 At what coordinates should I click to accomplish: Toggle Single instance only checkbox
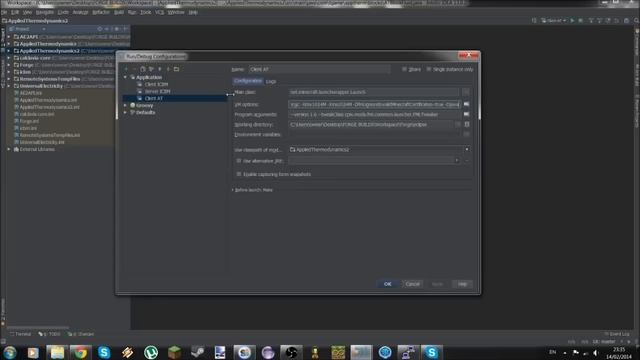pyautogui.click(x=429, y=69)
